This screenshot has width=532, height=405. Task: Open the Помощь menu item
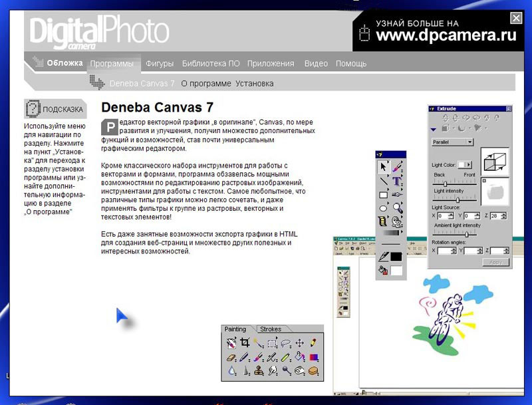point(351,64)
